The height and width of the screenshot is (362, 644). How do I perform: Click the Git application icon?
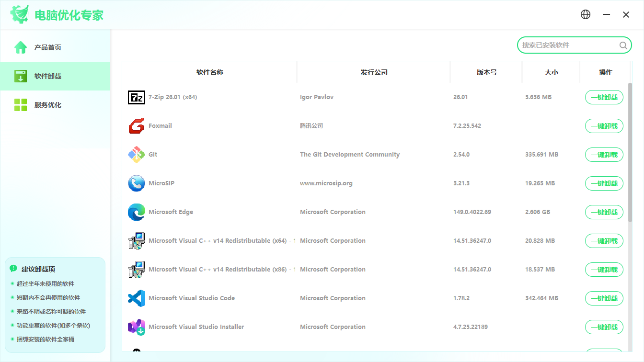[x=137, y=155]
